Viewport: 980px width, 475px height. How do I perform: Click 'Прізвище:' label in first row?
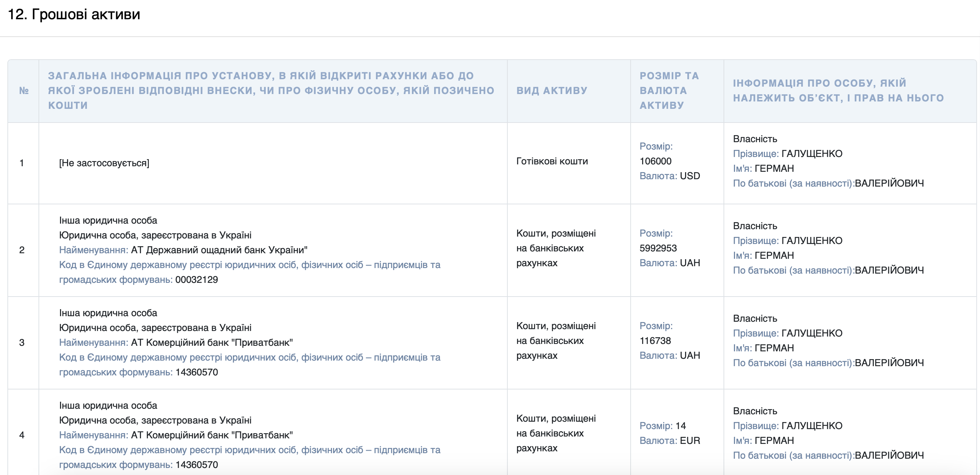click(x=756, y=154)
